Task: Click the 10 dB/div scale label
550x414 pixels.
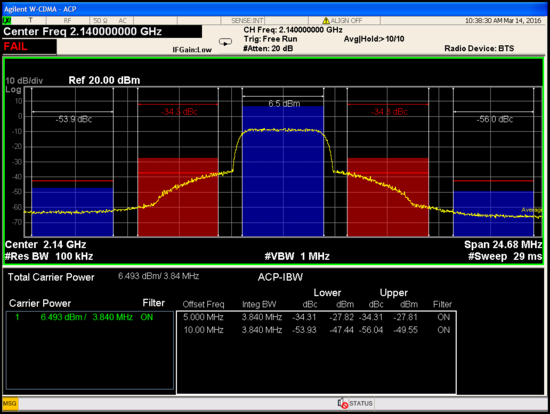Action: pyautogui.click(x=24, y=81)
